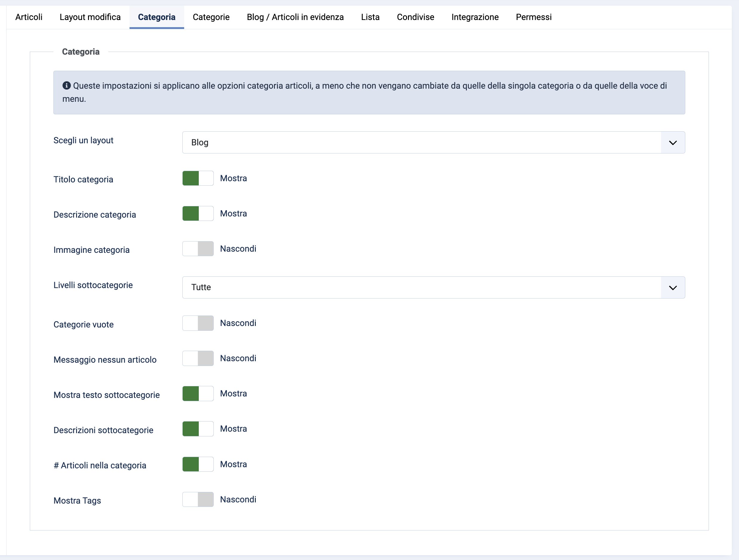This screenshot has width=739, height=560.
Task: Select the Categoria tab
Action: click(157, 17)
